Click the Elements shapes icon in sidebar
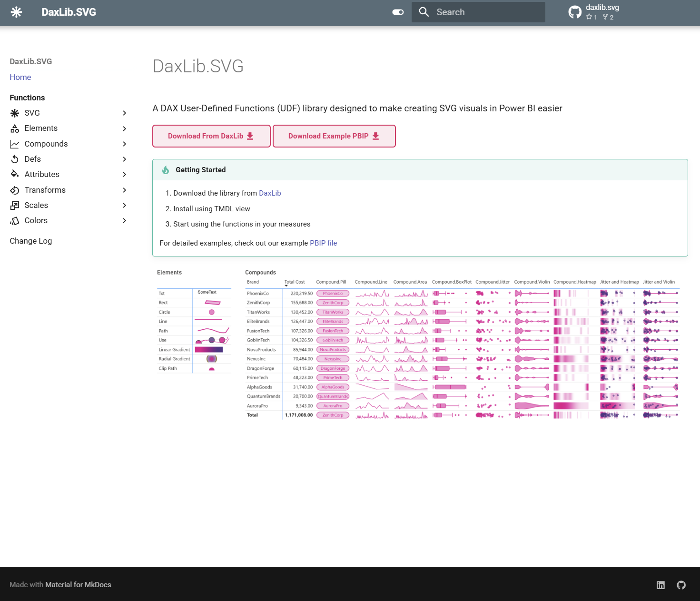This screenshot has height=601, width=700. [x=15, y=128]
